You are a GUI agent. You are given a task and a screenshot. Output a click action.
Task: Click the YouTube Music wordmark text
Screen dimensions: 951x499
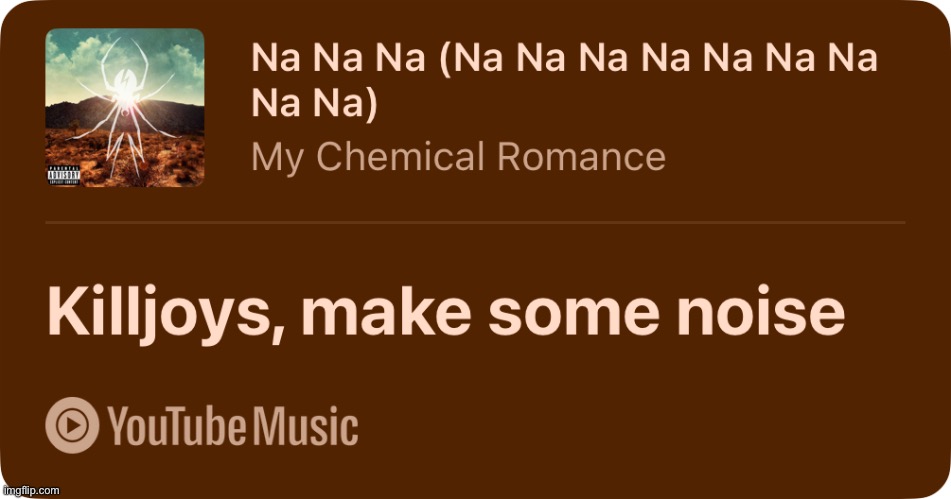[x=233, y=426]
